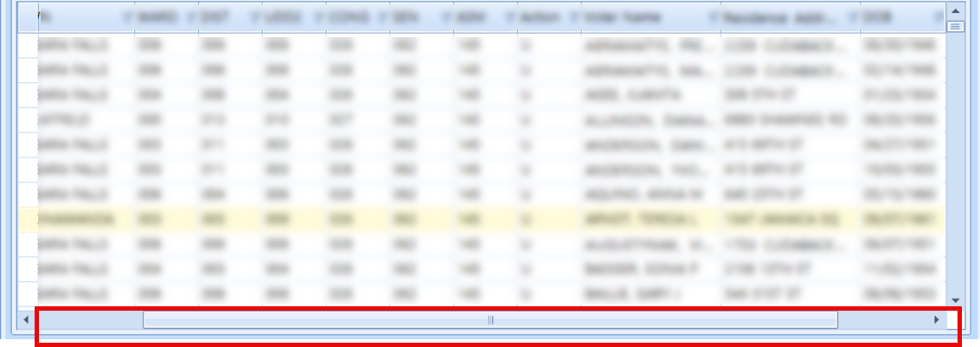Click filter icon in Residence Address column header
This screenshot has height=347, width=980.
click(x=853, y=17)
